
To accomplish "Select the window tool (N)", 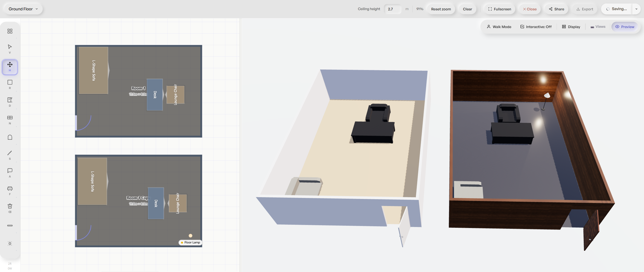I will point(10,120).
